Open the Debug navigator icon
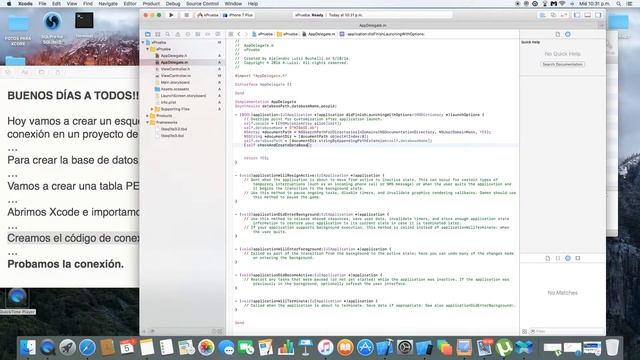This screenshot has width=640, height=360. tap(198, 34)
